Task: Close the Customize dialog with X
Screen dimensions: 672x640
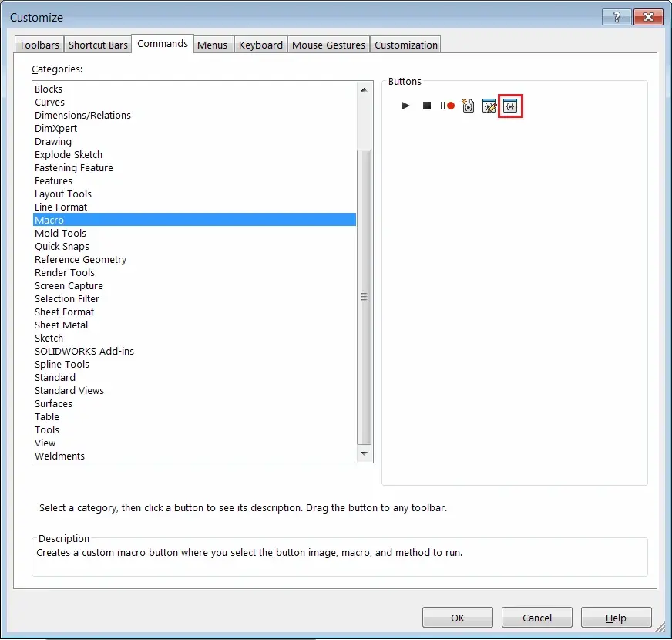Action: coord(648,17)
